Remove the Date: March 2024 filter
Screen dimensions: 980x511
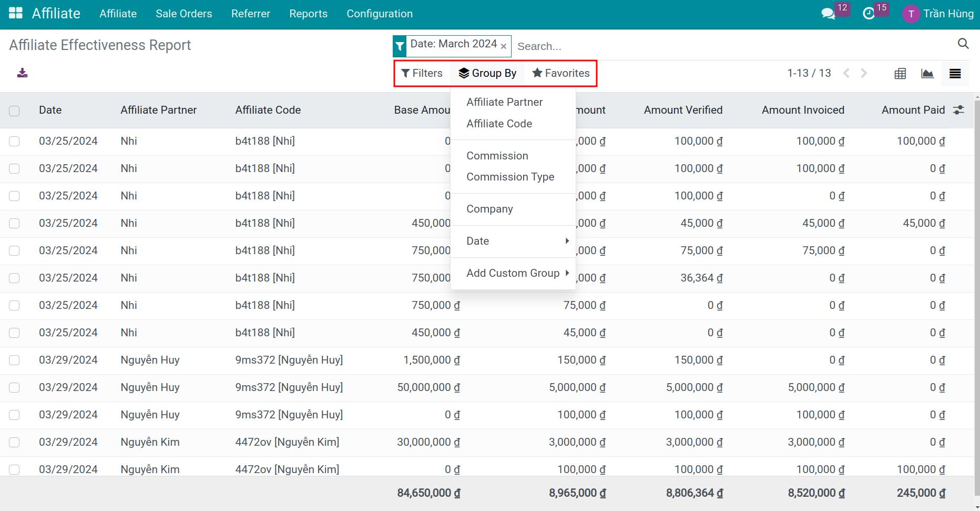click(x=504, y=46)
